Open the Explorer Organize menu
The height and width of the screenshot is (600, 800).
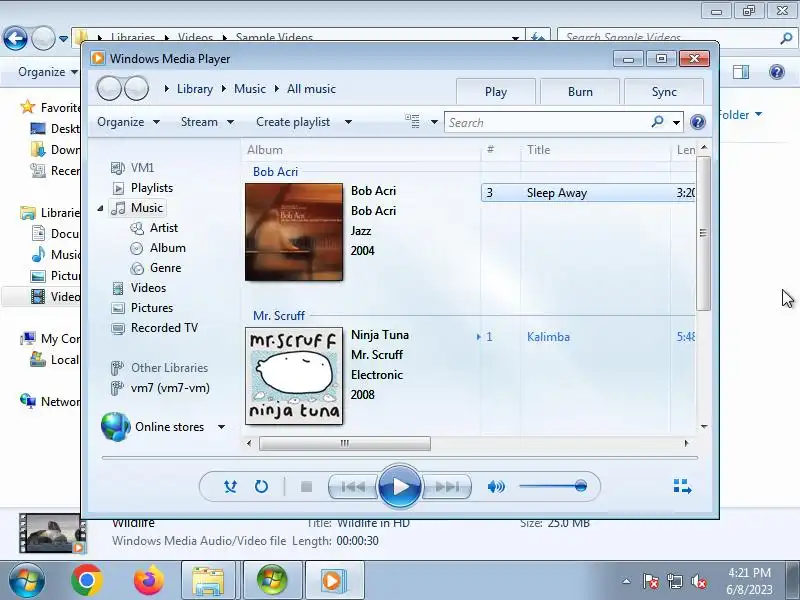point(47,72)
